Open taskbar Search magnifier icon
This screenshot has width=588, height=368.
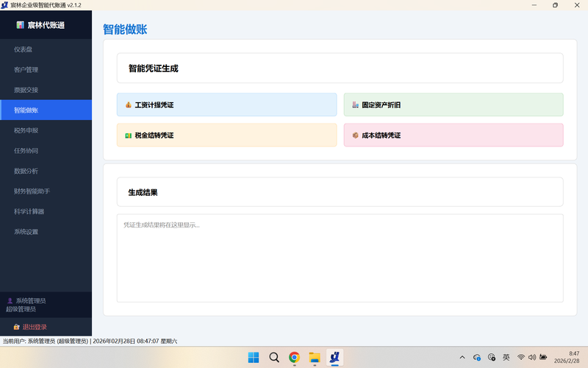pos(274,358)
